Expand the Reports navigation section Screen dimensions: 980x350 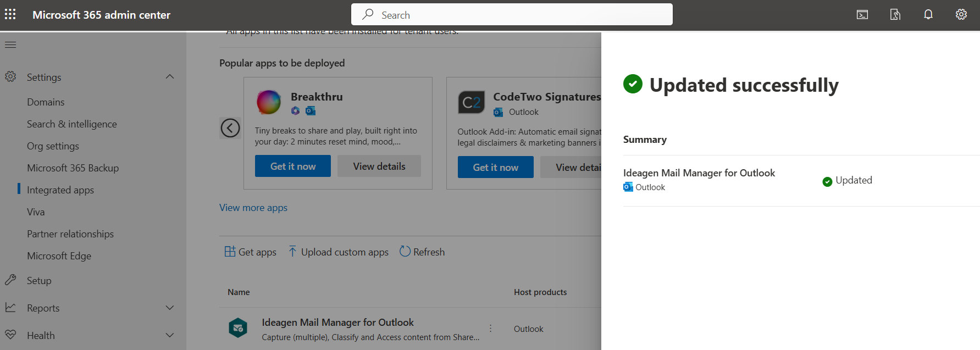(x=170, y=308)
